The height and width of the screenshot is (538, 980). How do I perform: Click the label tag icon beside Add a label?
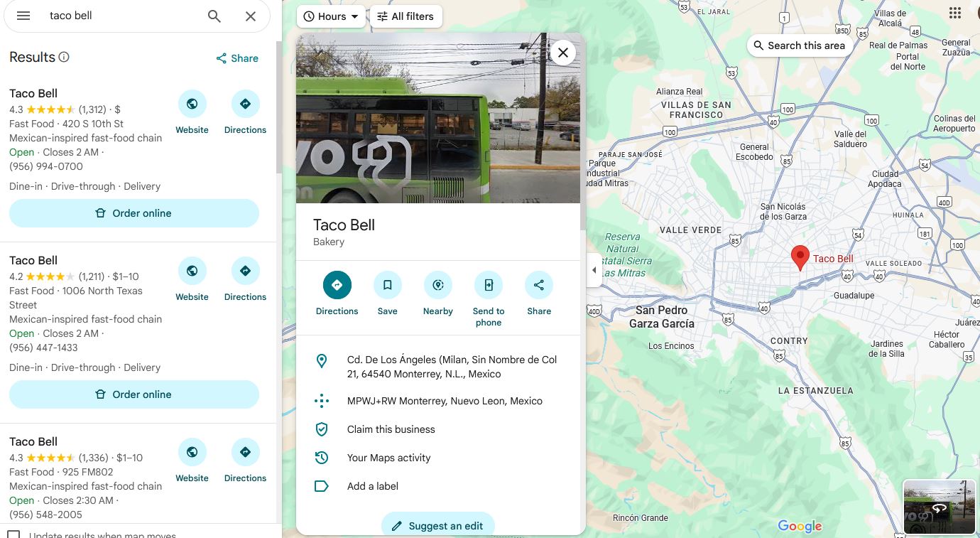tap(322, 486)
